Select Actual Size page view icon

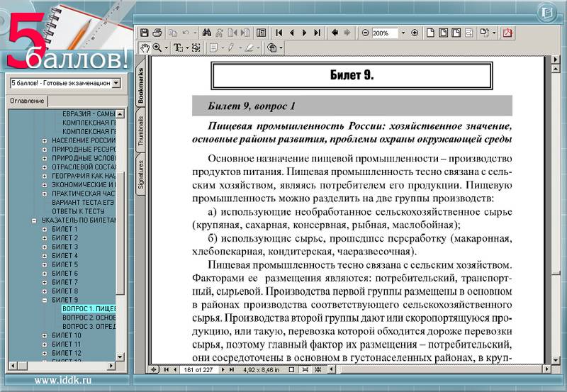click(430, 33)
